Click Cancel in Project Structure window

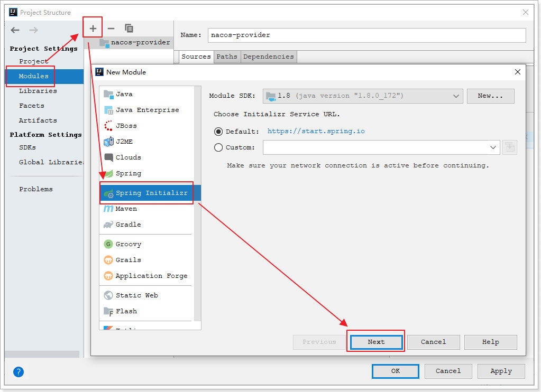448,371
